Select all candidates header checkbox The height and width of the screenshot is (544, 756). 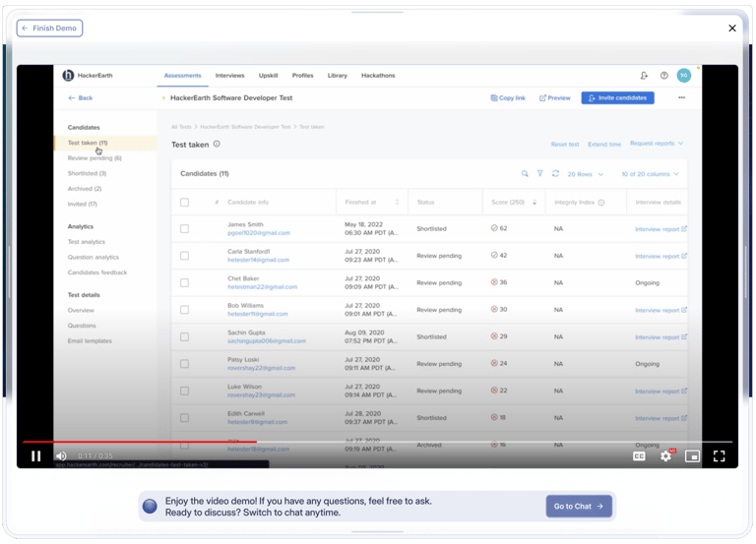184,203
